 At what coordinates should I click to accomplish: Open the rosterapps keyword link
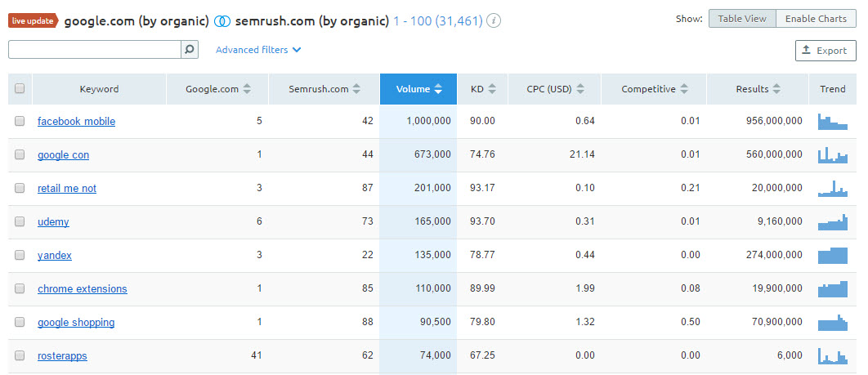point(62,355)
